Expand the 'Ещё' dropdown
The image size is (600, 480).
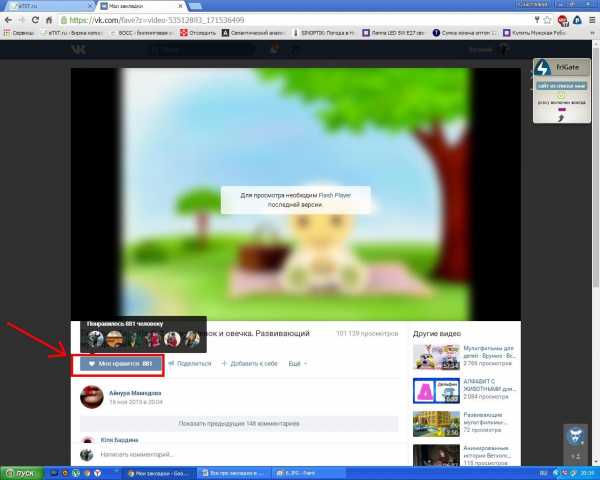click(298, 364)
